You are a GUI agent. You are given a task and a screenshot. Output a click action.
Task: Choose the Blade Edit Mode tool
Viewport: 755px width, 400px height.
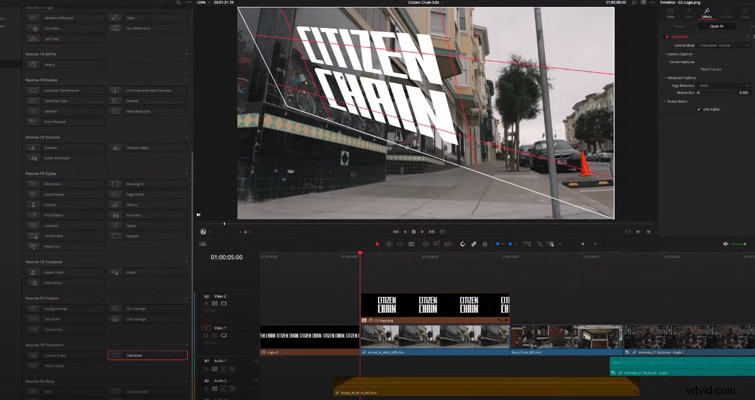tap(411, 244)
